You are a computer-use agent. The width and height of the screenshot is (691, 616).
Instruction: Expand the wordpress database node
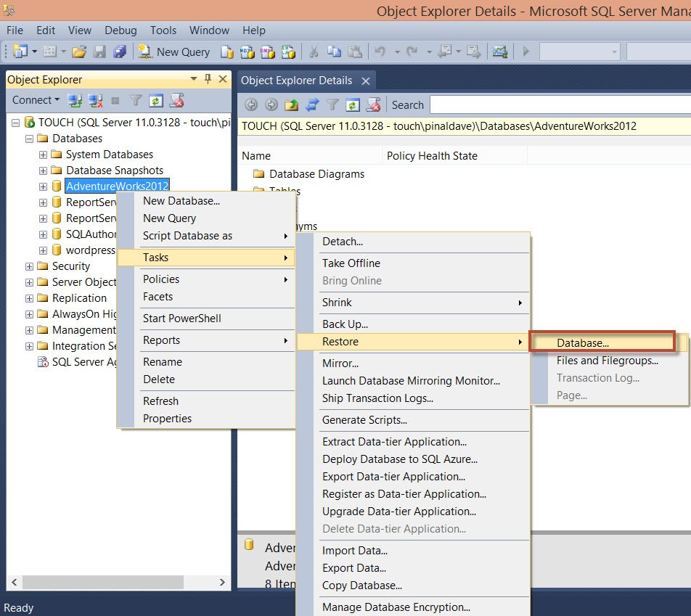[43, 251]
